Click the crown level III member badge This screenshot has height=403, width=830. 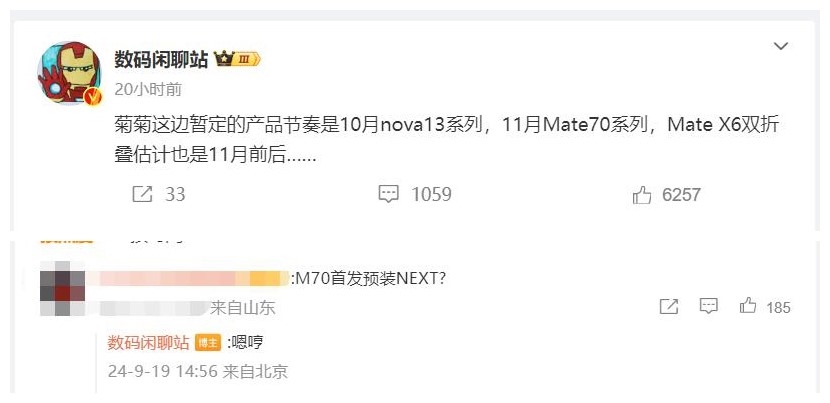(x=237, y=60)
